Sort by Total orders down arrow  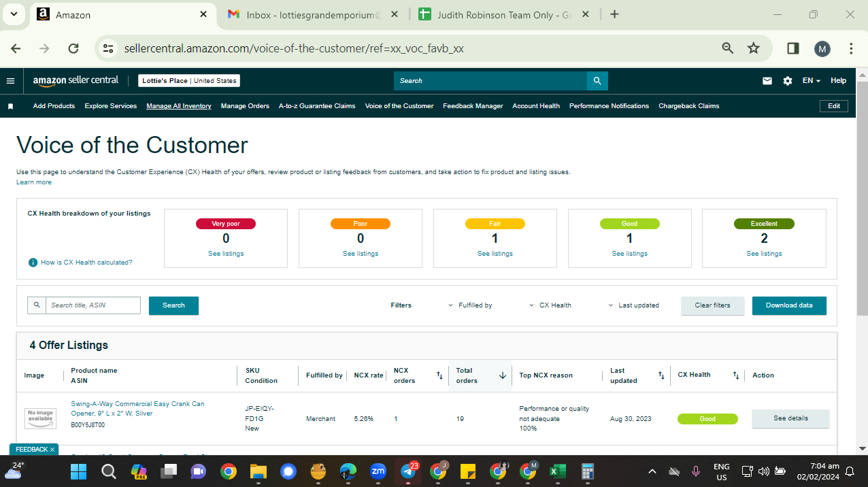point(503,375)
